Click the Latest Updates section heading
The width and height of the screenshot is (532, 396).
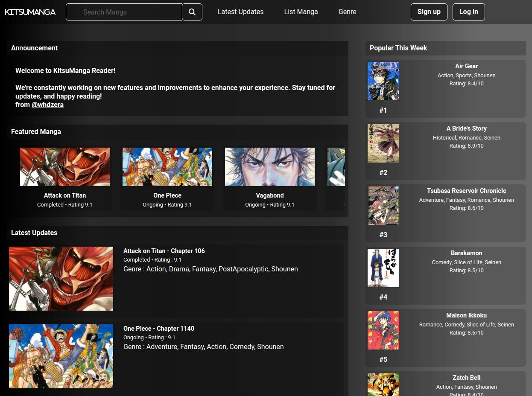coord(34,233)
